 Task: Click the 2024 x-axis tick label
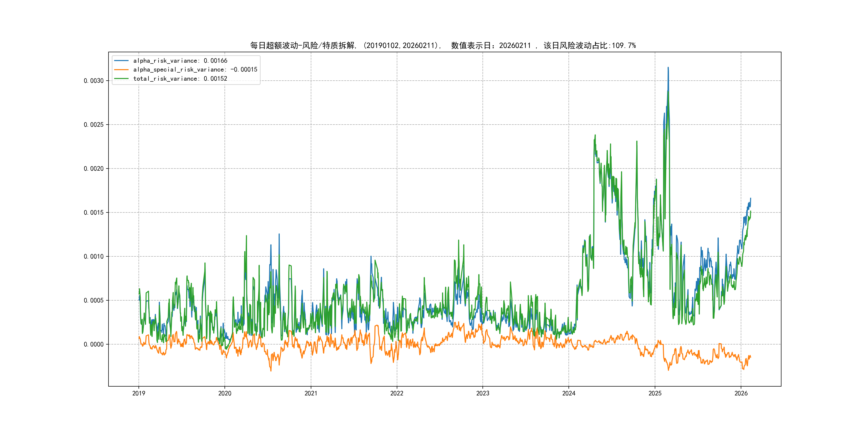pyautogui.click(x=569, y=393)
